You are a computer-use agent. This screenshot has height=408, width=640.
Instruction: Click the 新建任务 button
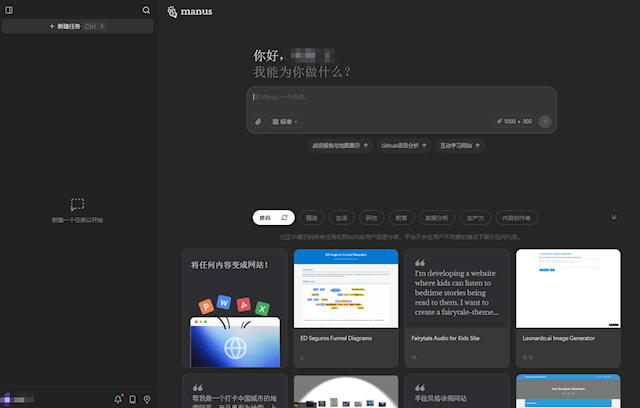(77, 26)
